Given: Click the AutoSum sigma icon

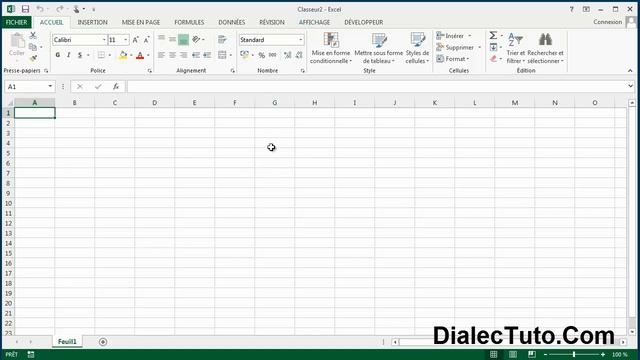Looking at the screenshot, I should tap(493, 36).
